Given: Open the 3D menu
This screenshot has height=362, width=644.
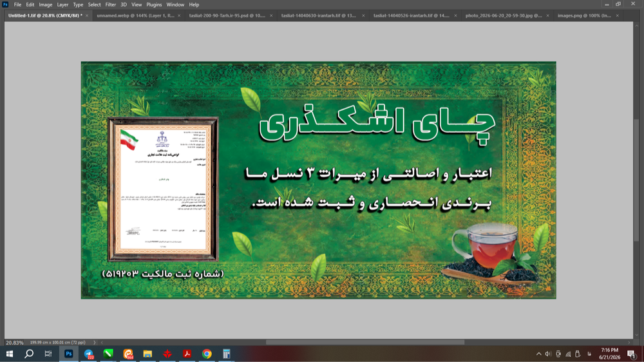Looking at the screenshot, I should (124, 5).
